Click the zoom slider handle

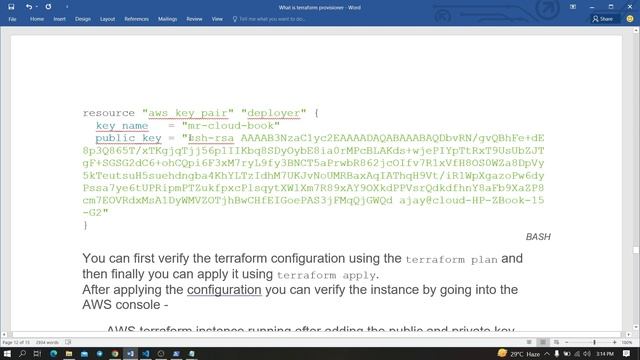coord(594,342)
